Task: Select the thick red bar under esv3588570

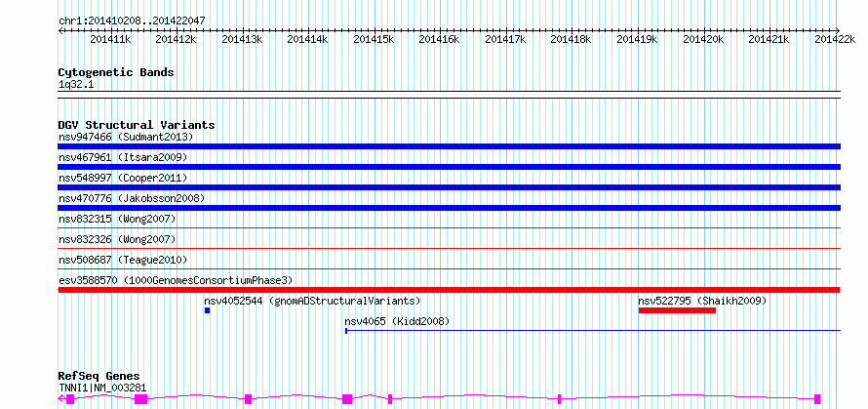Action: point(449,290)
